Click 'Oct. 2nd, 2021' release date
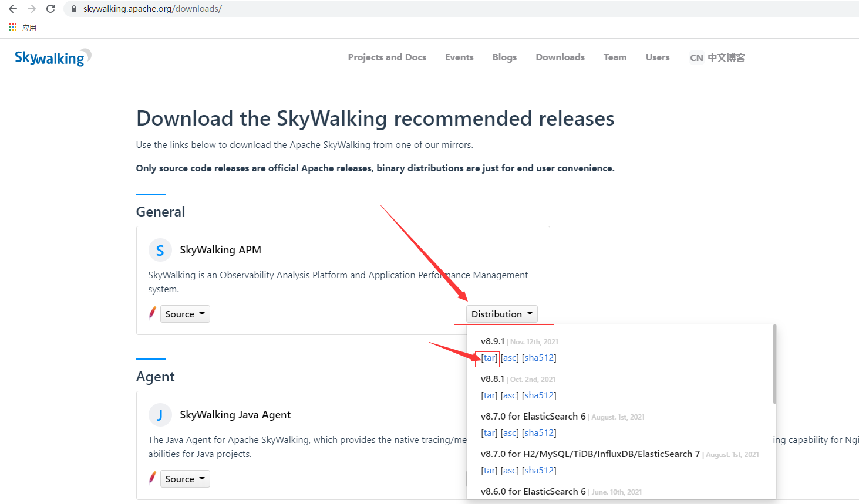Screen dimensions: 859x504 click(x=533, y=380)
